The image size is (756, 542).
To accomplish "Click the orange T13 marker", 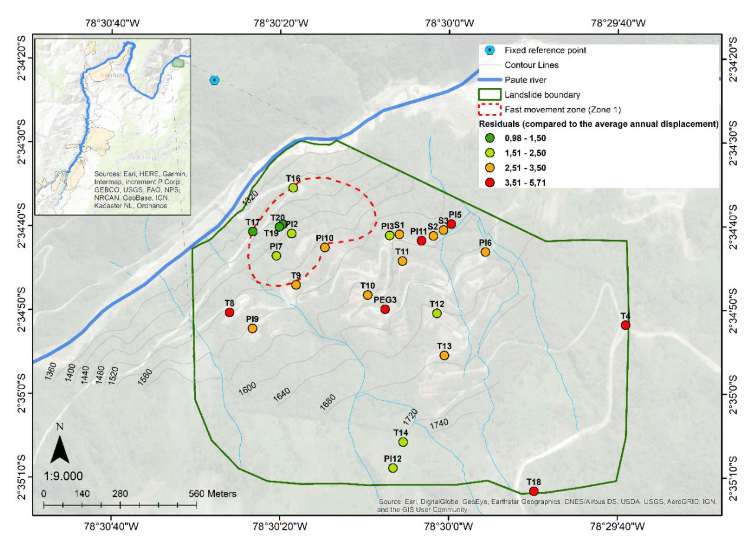I will (444, 355).
